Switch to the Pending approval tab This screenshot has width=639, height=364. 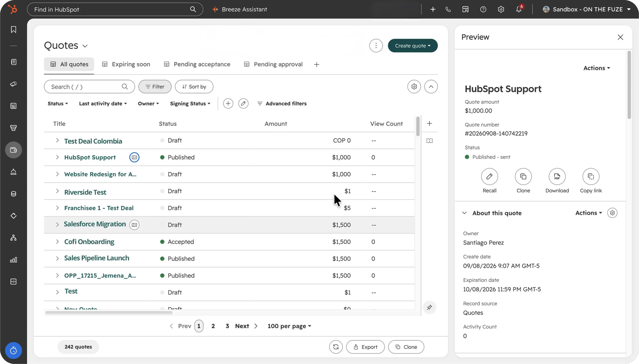[x=274, y=64]
